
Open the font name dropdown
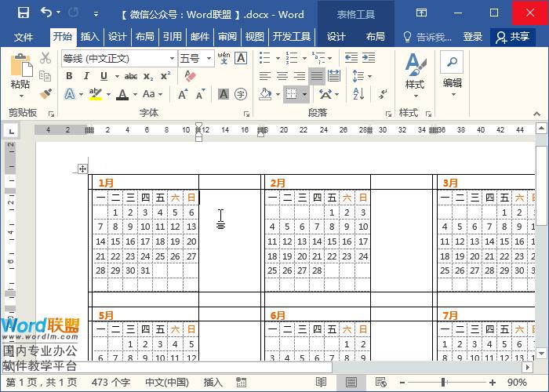(172, 59)
